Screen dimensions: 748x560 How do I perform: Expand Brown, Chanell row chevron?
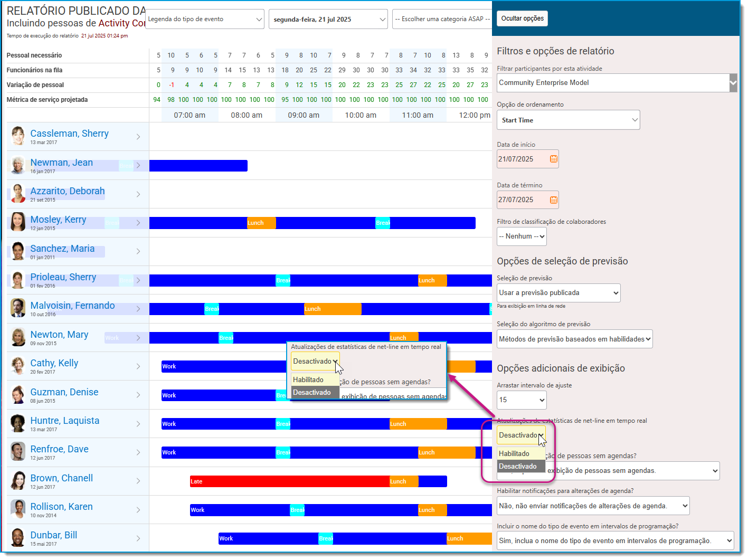[x=138, y=481]
